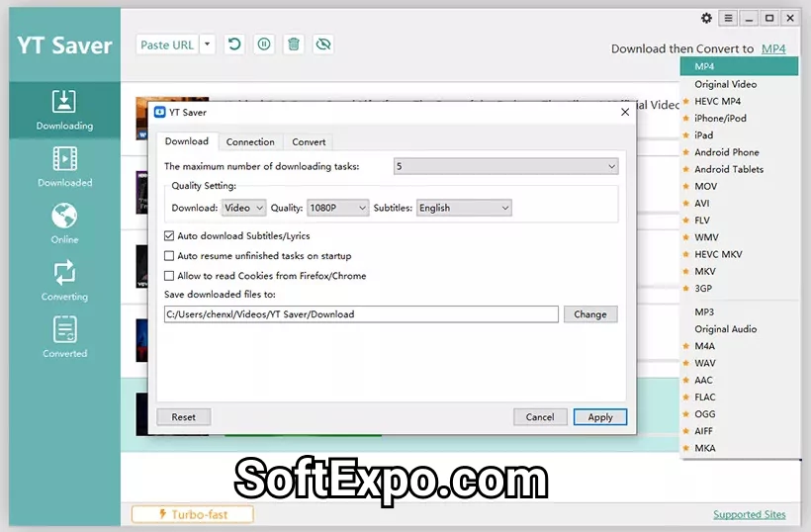
Task: Click the Cancel button
Action: (540, 416)
